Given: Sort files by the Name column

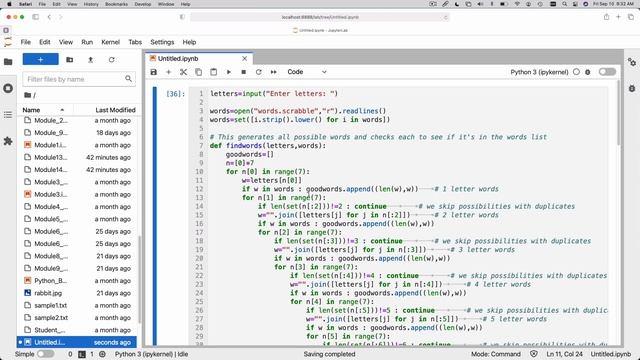Looking at the screenshot, I should point(45,110).
